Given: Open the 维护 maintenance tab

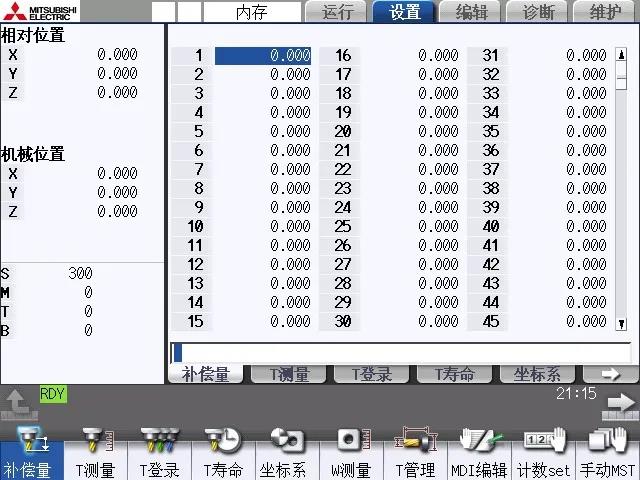Looking at the screenshot, I should click(606, 12).
